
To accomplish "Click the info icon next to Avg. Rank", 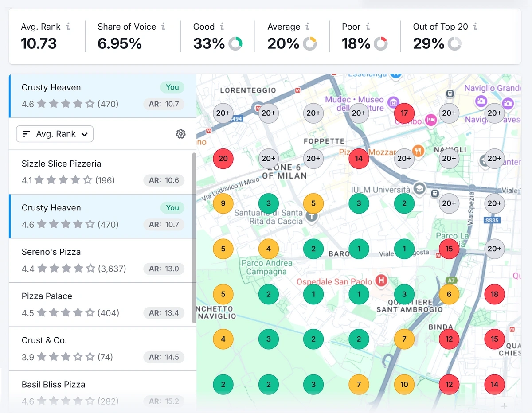I will coord(68,27).
